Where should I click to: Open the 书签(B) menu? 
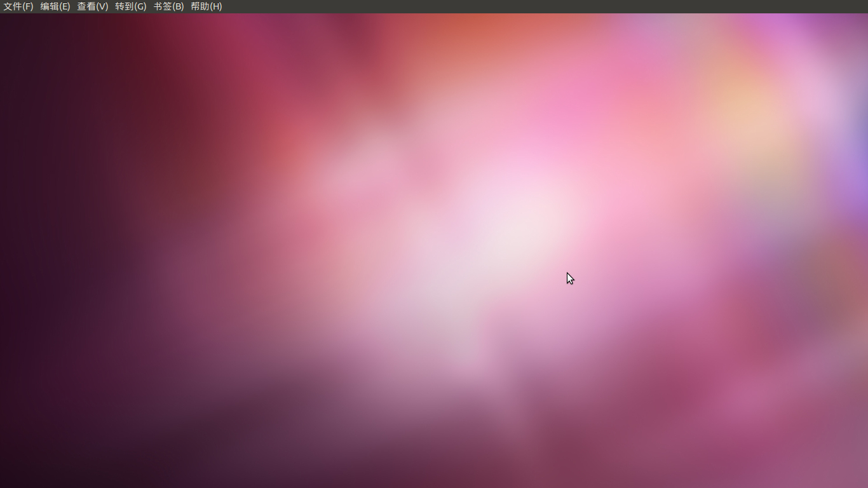tap(168, 6)
